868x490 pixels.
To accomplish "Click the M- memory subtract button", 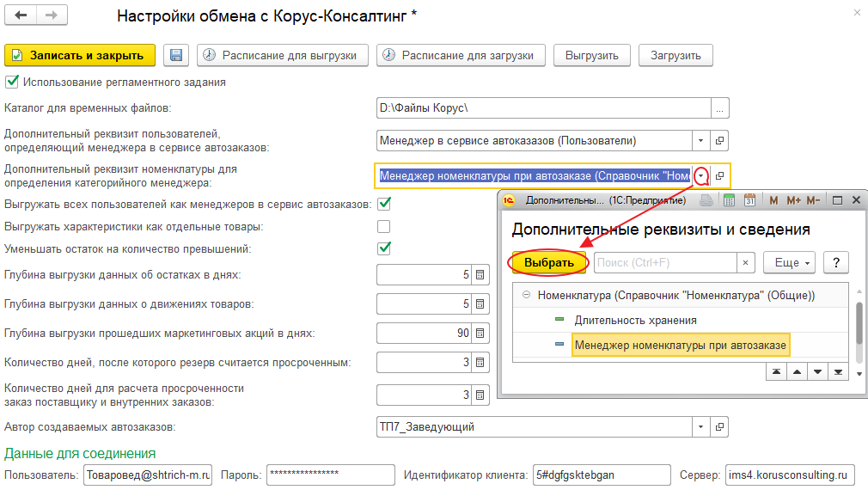I will 813,200.
